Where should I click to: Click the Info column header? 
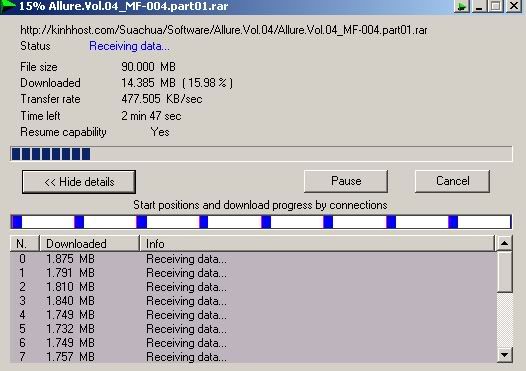(317, 244)
